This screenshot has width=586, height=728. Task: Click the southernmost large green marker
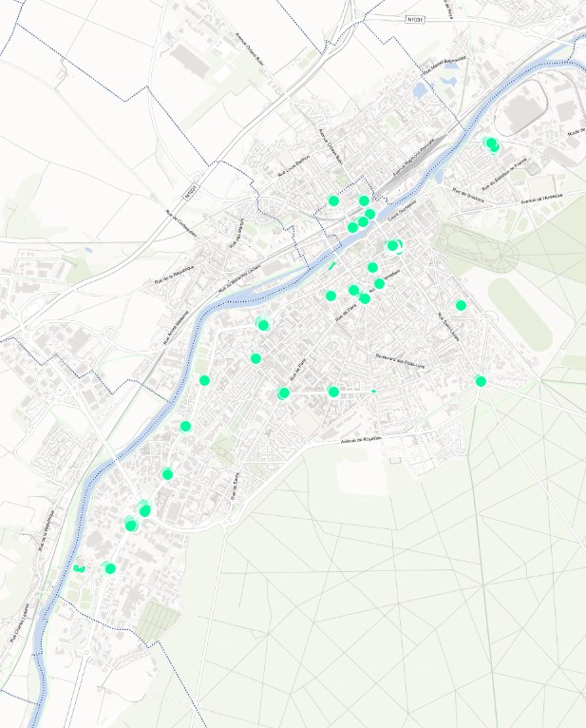[110, 568]
